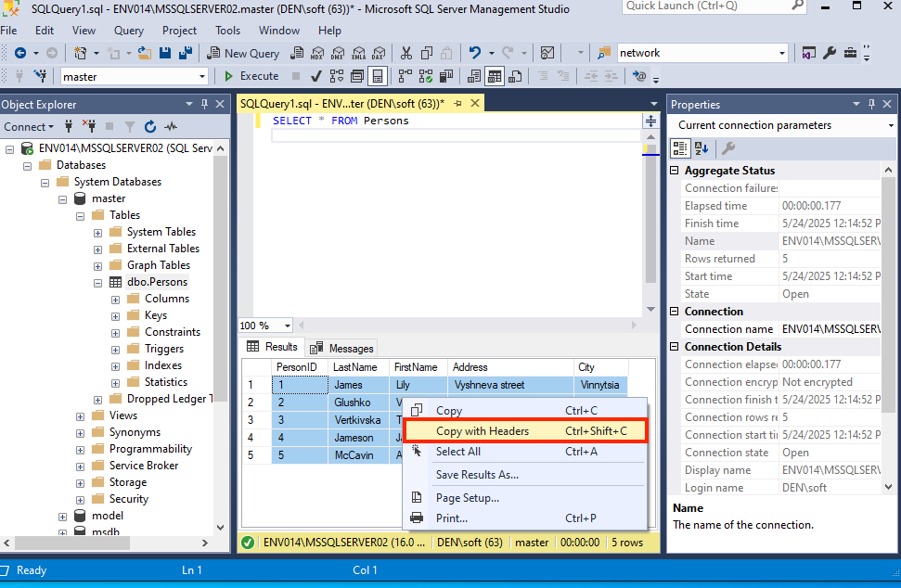The height and width of the screenshot is (588, 901).
Task: Click the Save All icon
Action: click(185, 53)
